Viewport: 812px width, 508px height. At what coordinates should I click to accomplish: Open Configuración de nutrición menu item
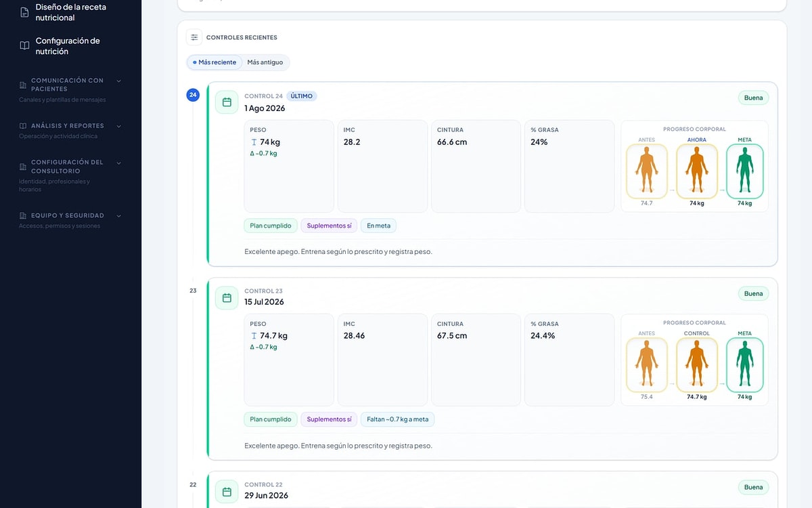click(71, 46)
